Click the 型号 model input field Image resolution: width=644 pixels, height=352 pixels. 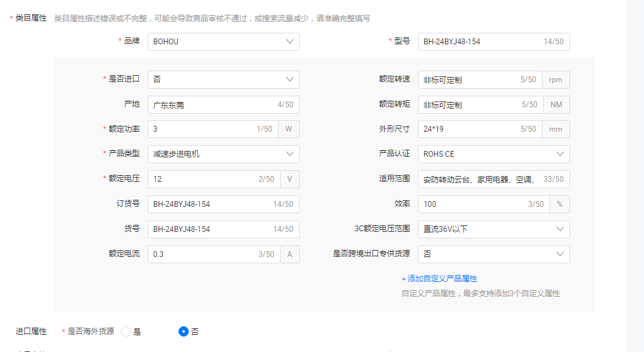click(x=478, y=42)
